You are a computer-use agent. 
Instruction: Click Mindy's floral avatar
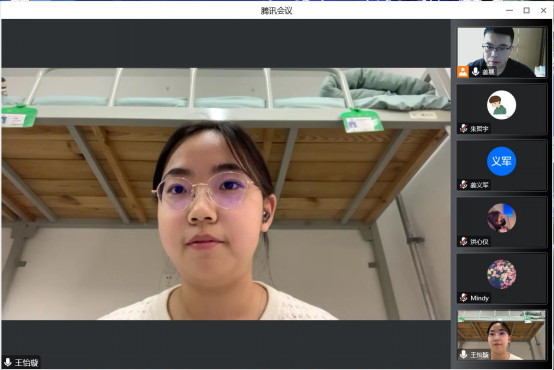coord(501,274)
